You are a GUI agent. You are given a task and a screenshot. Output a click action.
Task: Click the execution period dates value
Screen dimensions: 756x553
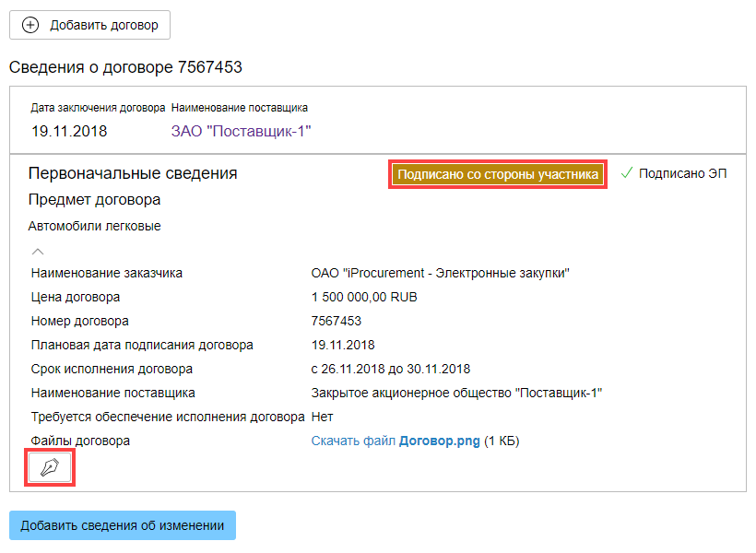click(391, 369)
